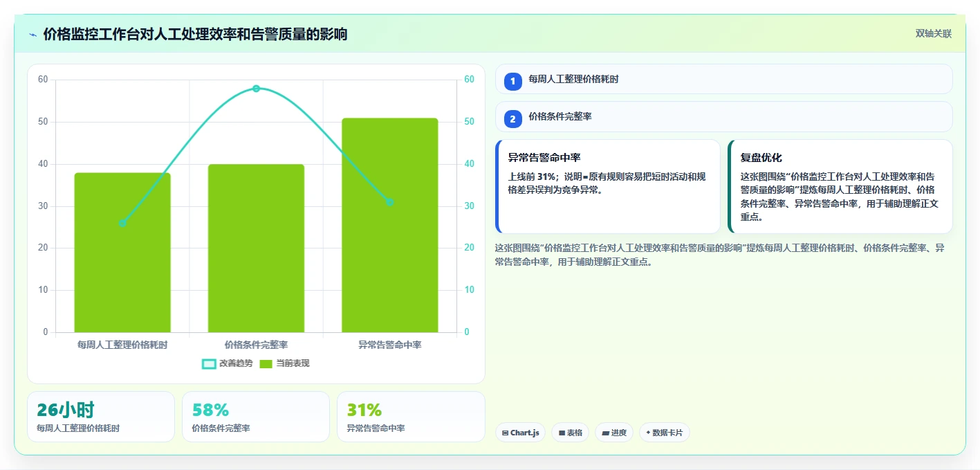Open the 异常告警命中率 info card
The width and height of the screenshot is (980, 470).
(608, 187)
